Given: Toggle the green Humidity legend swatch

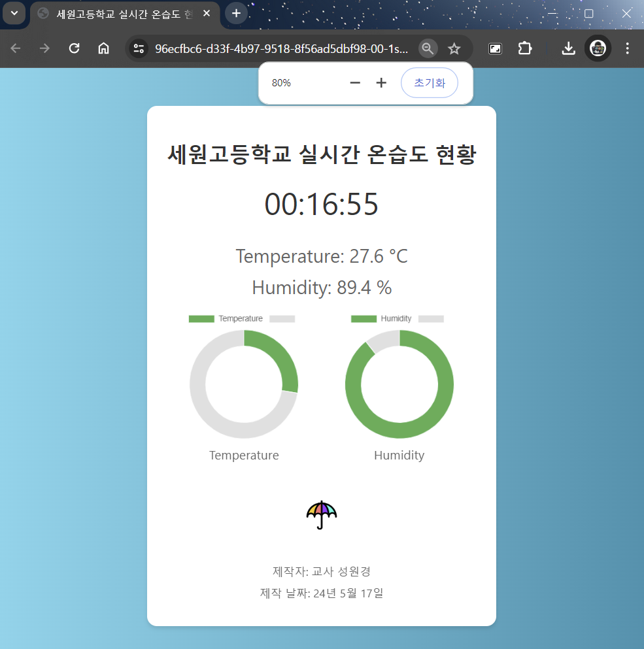Looking at the screenshot, I should (364, 319).
